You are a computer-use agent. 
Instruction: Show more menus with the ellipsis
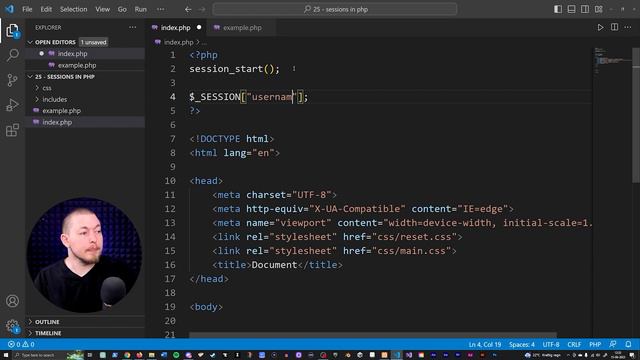click(160, 9)
